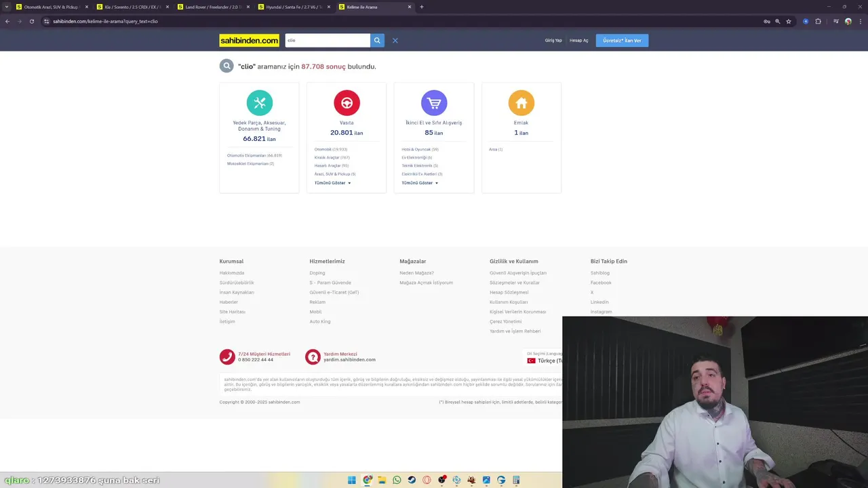Screen dimensions: 868x488
Task: Open the Facebook footer link
Action: click(x=601, y=283)
